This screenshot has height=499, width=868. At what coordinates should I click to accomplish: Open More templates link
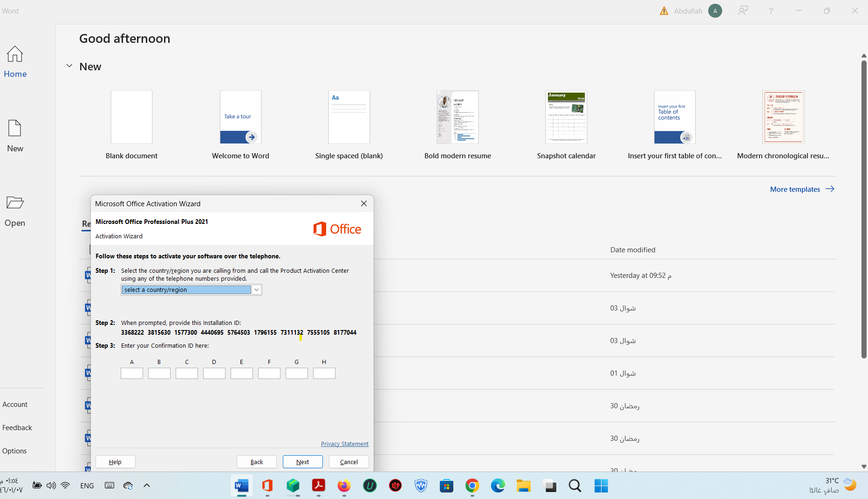coord(802,189)
